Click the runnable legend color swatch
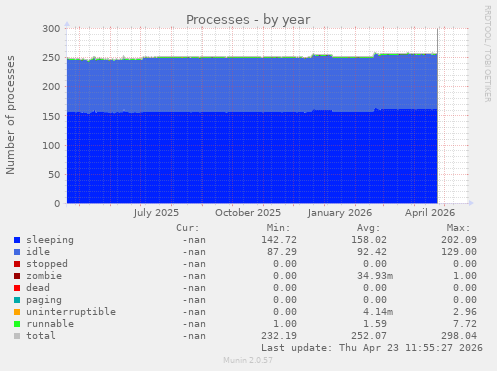 point(17,324)
